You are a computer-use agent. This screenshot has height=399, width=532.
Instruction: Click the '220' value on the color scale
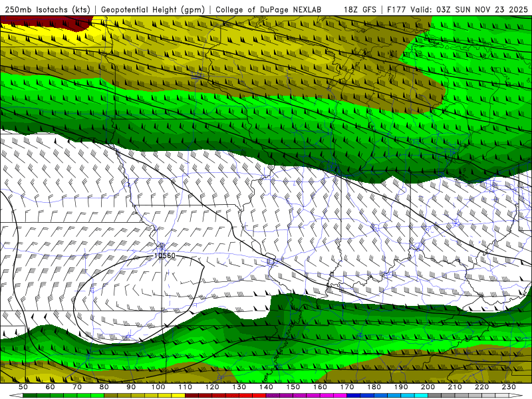coord(481,387)
